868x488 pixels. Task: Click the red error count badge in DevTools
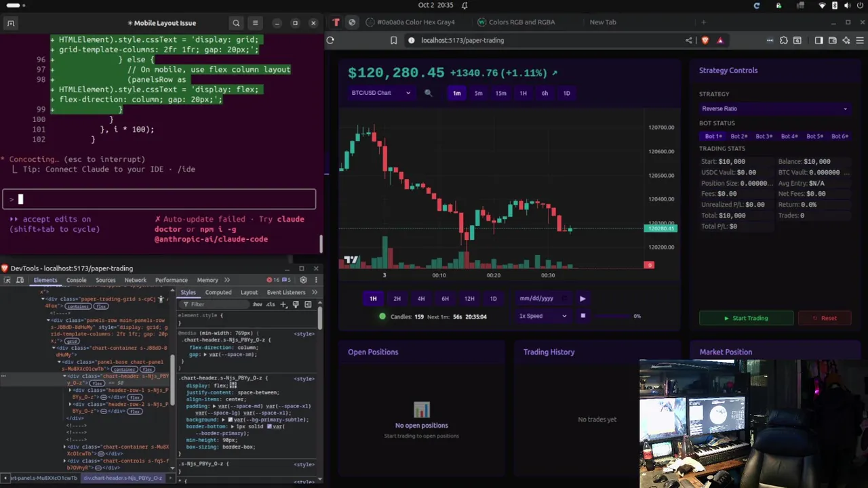(274, 280)
